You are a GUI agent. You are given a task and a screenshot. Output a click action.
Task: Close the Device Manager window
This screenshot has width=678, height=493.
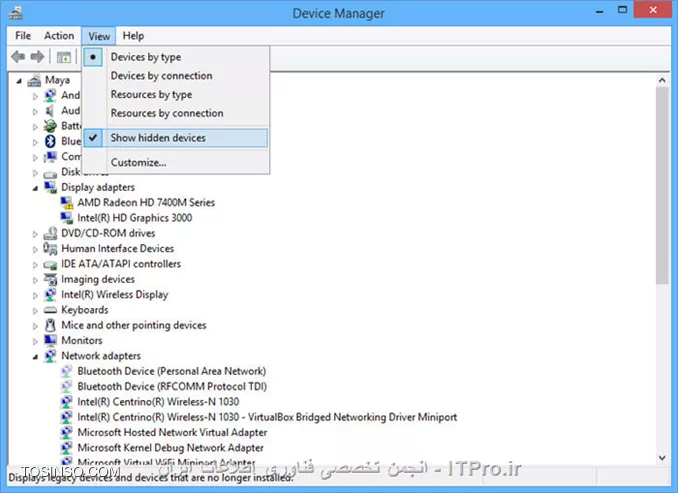[x=653, y=10]
